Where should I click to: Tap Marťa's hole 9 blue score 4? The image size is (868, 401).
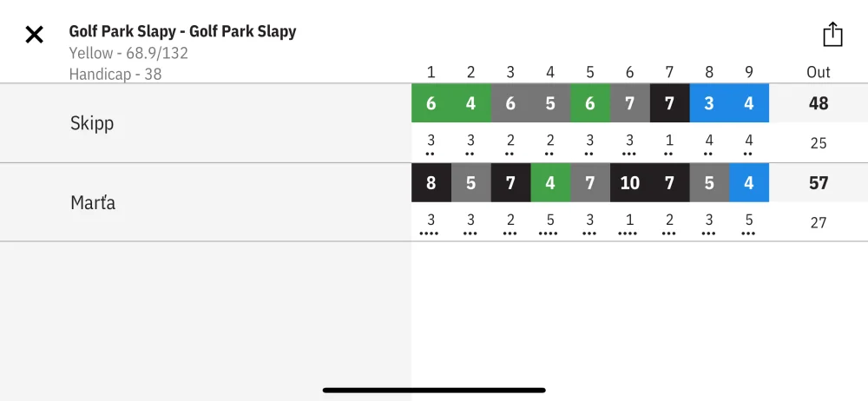[x=749, y=183]
